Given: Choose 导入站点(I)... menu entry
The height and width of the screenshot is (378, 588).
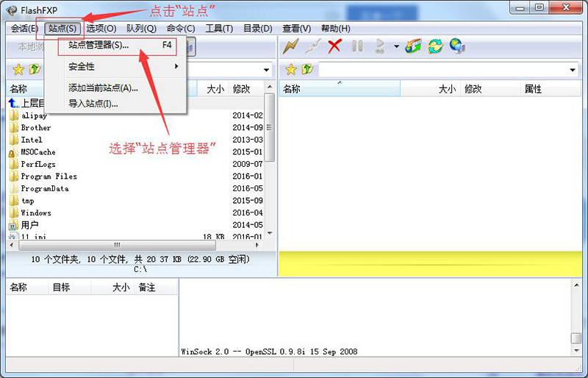Looking at the screenshot, I should tap(93, 104).
